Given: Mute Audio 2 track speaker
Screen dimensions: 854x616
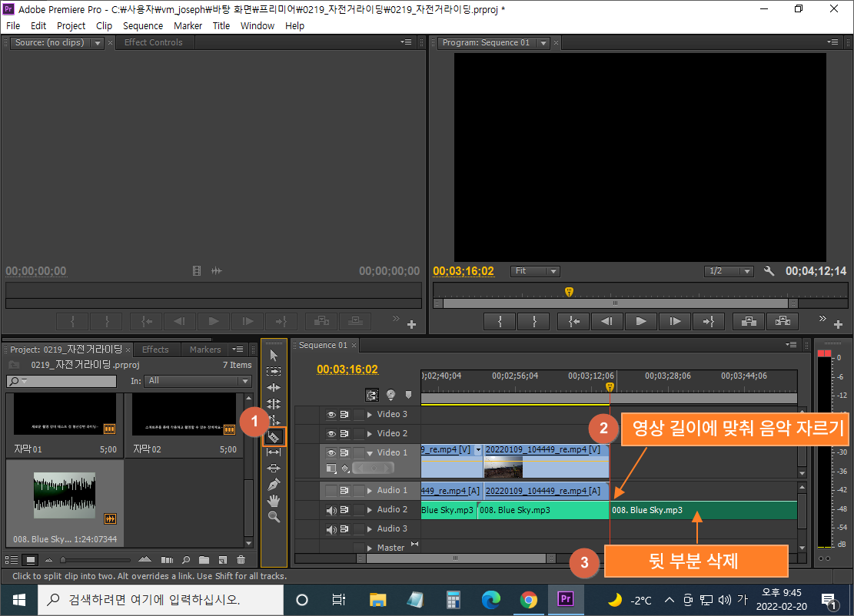Looking at the screenshot, I should (331, 510).
